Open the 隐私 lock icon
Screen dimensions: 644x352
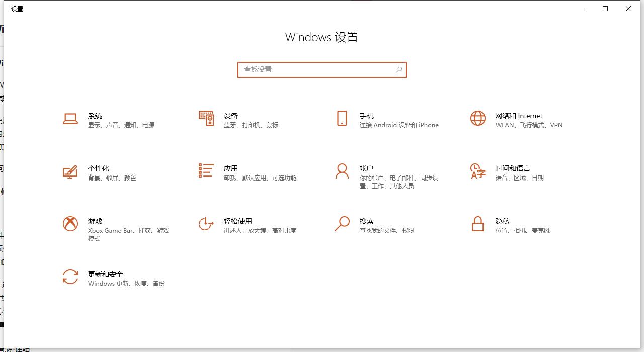[477, 225]
